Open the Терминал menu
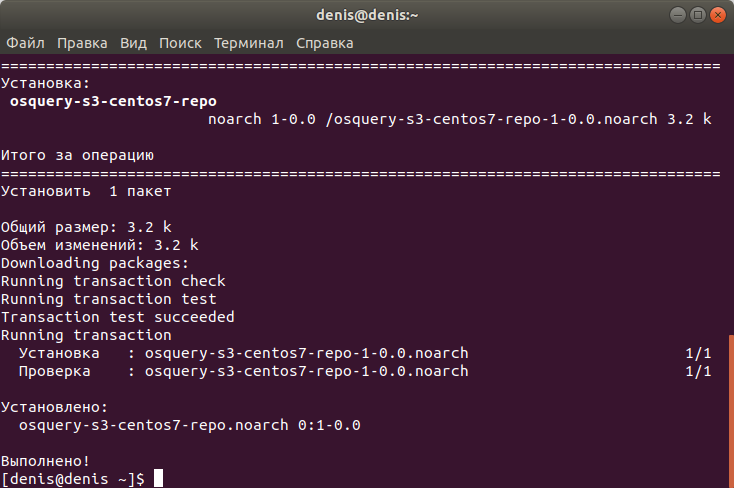The width and height of the screenshot is (734, 488). 249,43
